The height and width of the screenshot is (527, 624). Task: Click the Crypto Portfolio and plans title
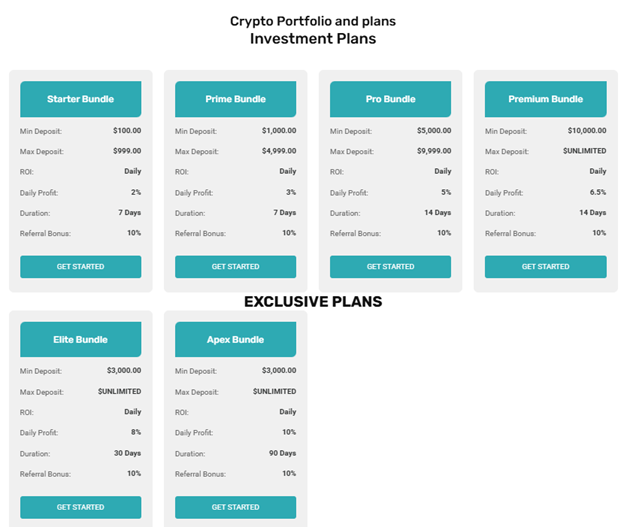coord(312,21)
